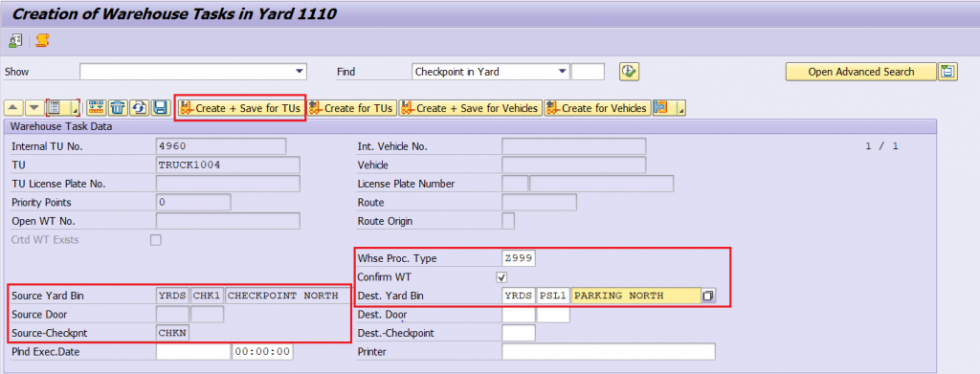Click the search variant icon beside Advanced Search

point(947,72)
